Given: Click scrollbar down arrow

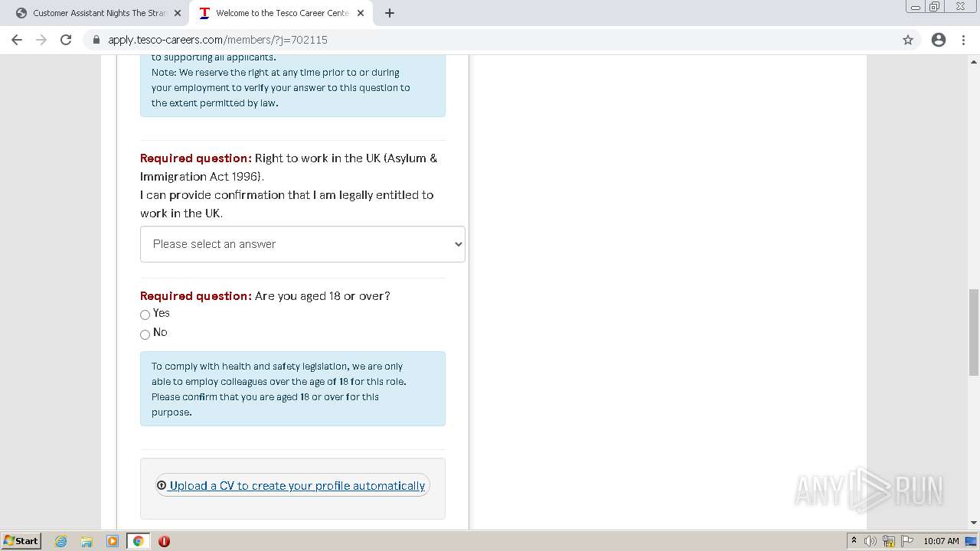Looking at the screenshot, I should point(974,523).
